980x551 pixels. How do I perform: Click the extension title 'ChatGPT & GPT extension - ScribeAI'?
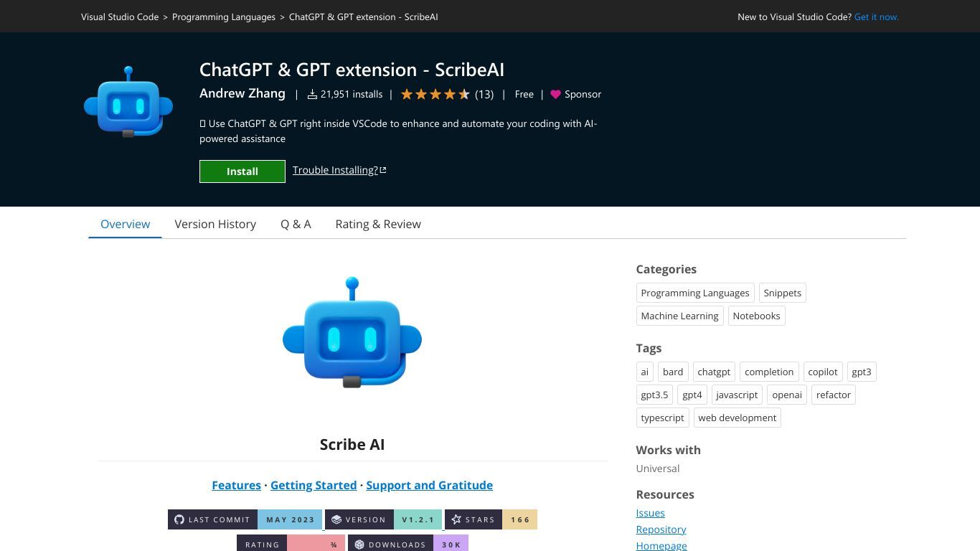[352, 70]
